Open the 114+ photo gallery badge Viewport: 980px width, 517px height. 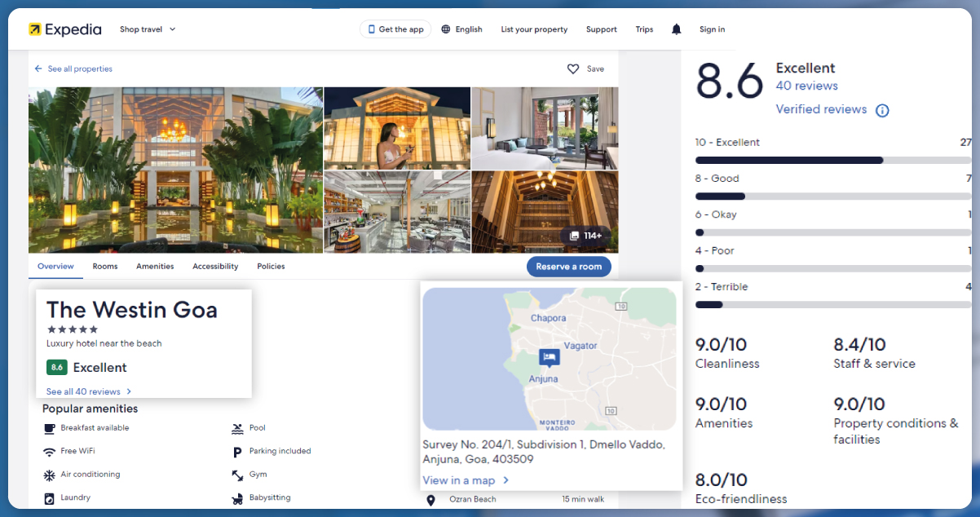pyautogui.click(x=585, y=236)
